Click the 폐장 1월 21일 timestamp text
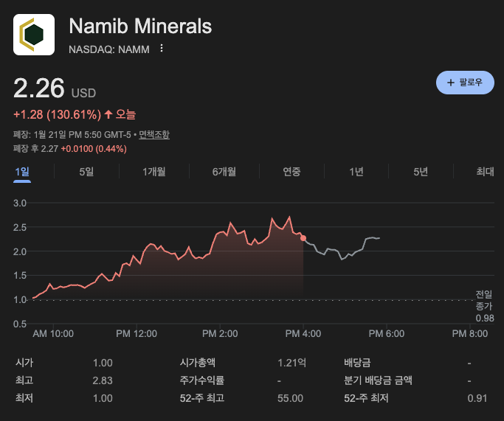This screenshot has width=504, height=421. (x=72, y=134)
